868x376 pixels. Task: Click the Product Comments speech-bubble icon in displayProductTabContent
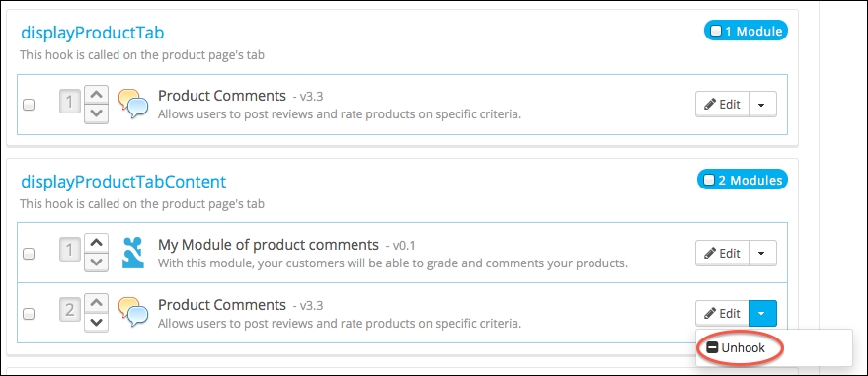click(x=133, y=313)
